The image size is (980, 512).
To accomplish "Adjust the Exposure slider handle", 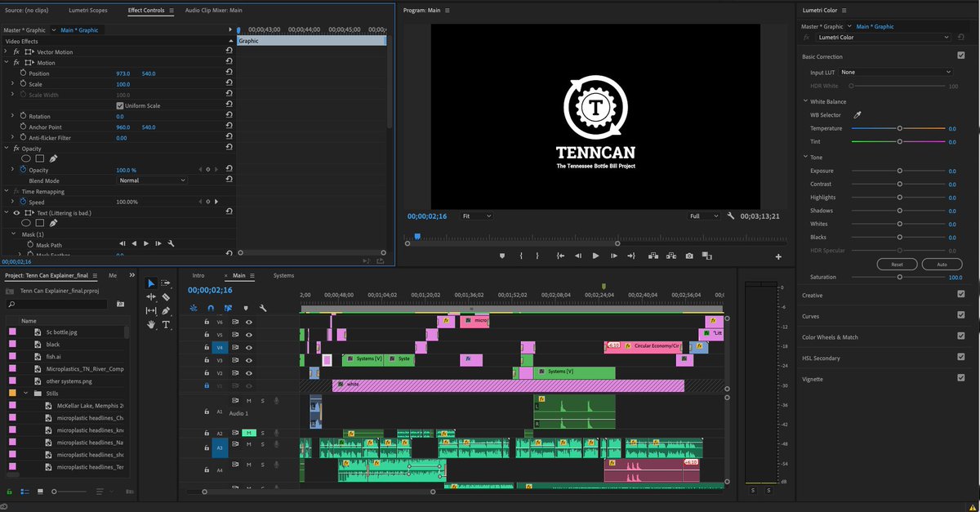I will coord(900,171).
